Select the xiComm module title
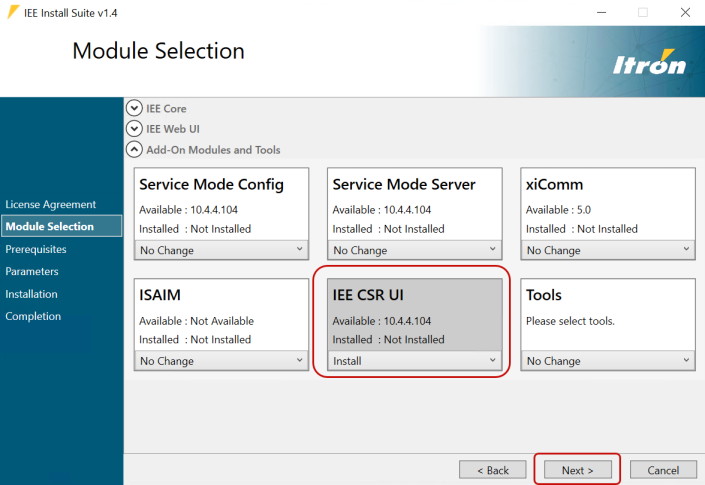This screenshot has height=485, width=705. coord(554,184)
